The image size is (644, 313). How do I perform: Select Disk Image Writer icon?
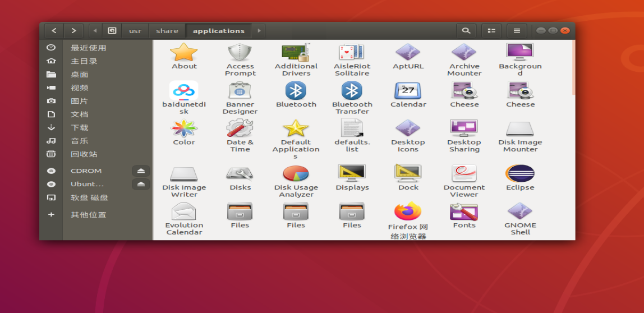click(183, 174)
